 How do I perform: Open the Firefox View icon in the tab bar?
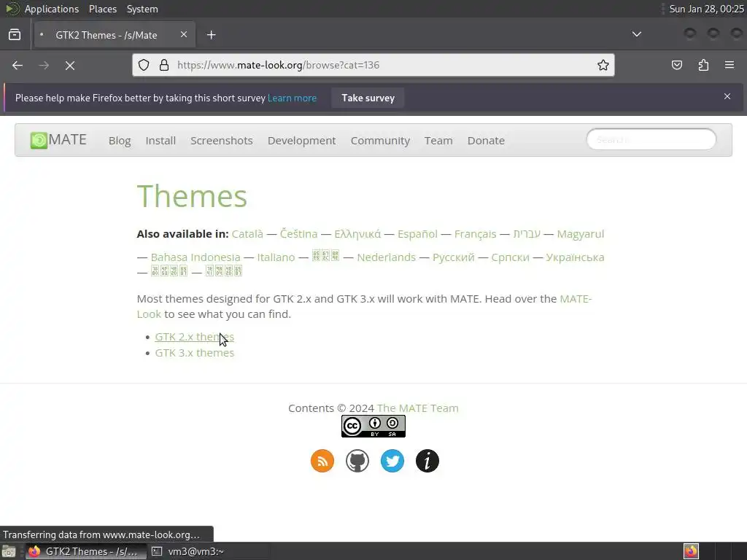(x=15, y=35)
